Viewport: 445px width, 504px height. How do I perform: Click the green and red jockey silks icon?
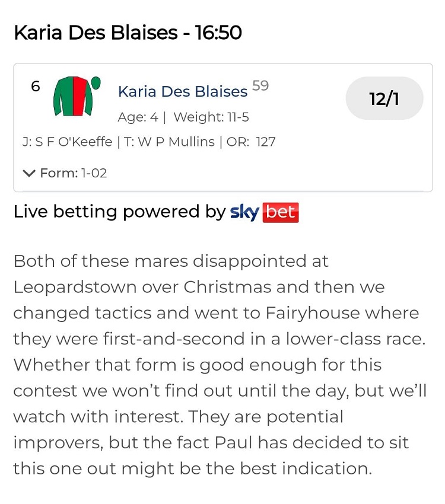pyautogui.click(x=74, y=97)
